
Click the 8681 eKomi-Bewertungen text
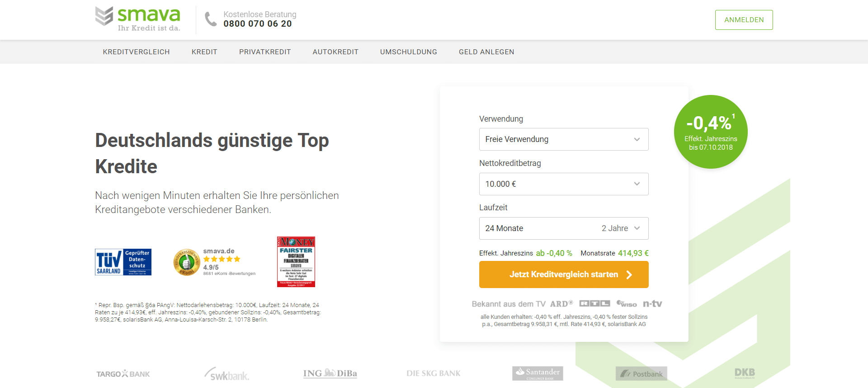pos(229,274)
